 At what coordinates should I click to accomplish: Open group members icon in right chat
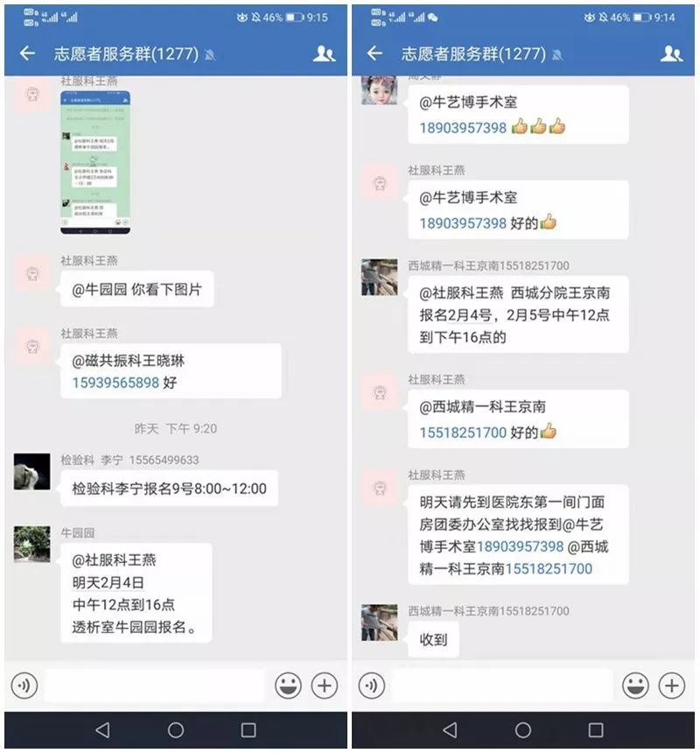tap(671, 53)
